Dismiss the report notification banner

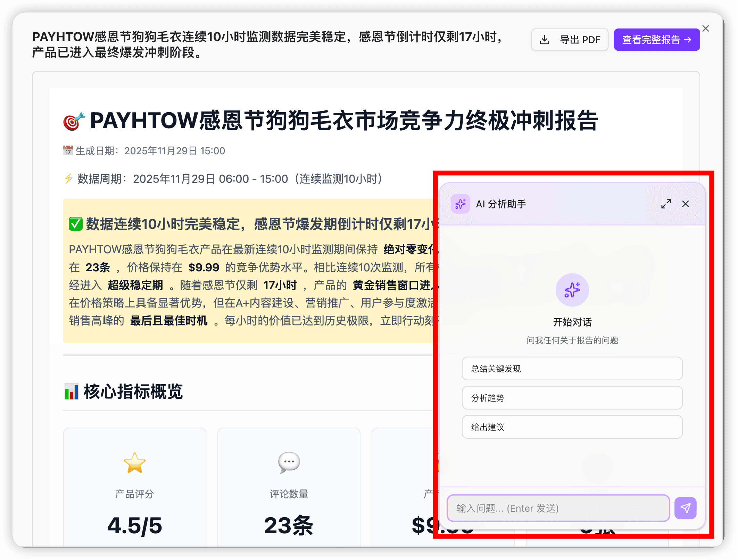click(x=705, y=28)
